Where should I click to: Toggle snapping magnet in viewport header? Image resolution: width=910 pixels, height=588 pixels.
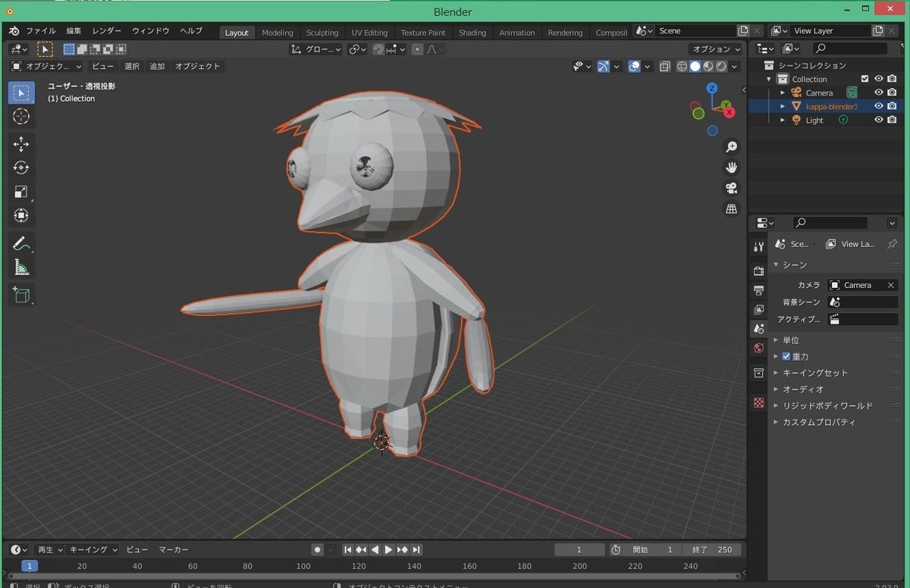point(378,49)
